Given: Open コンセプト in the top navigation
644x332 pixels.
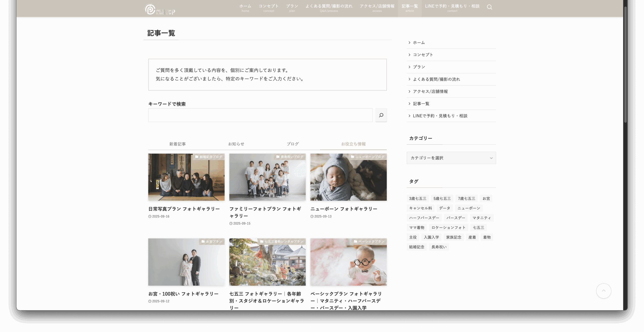Looking at the screenshot, I should pos(269,8).
